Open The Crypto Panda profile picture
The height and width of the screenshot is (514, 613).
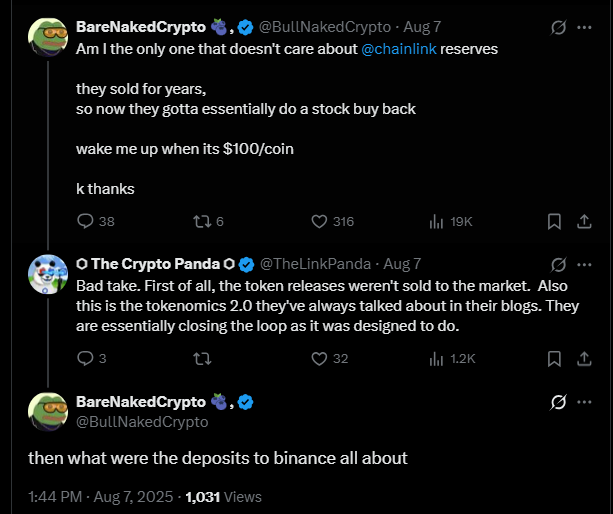47,277
